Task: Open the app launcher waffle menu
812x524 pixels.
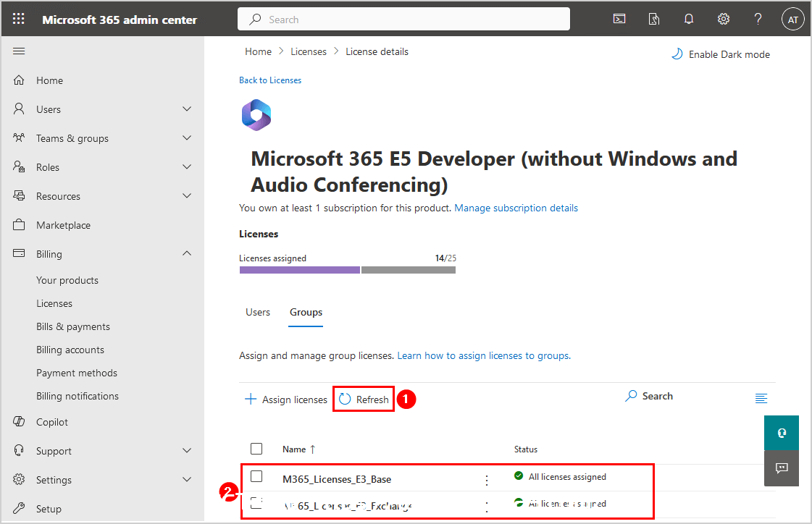Action: tap(19, 19)
